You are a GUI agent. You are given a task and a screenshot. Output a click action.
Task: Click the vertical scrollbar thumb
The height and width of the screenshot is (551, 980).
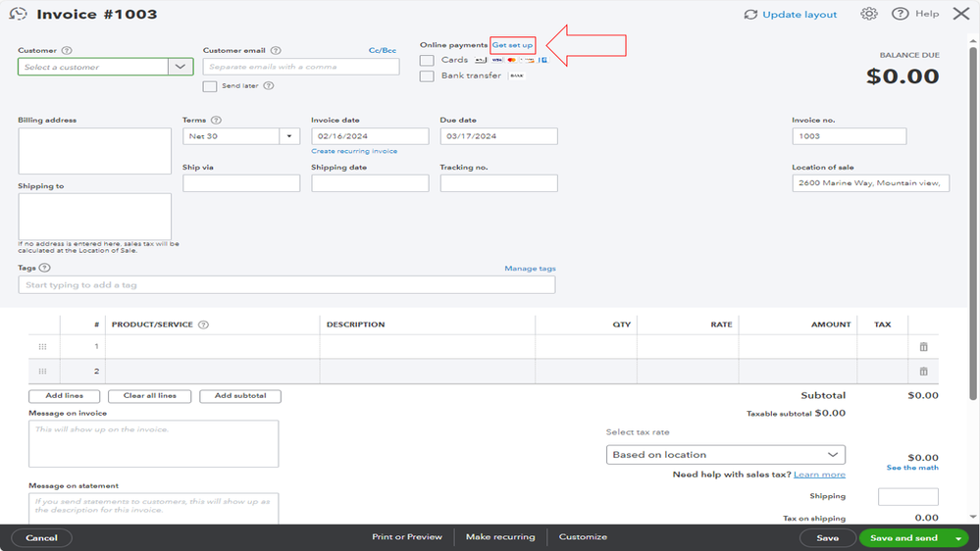973,224
